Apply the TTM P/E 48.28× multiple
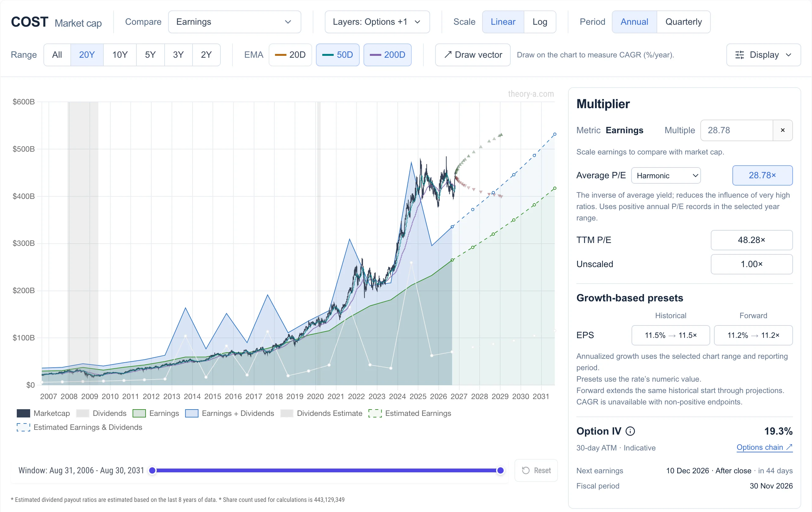This screenshot has width=812, height=512. click(751, 240)
